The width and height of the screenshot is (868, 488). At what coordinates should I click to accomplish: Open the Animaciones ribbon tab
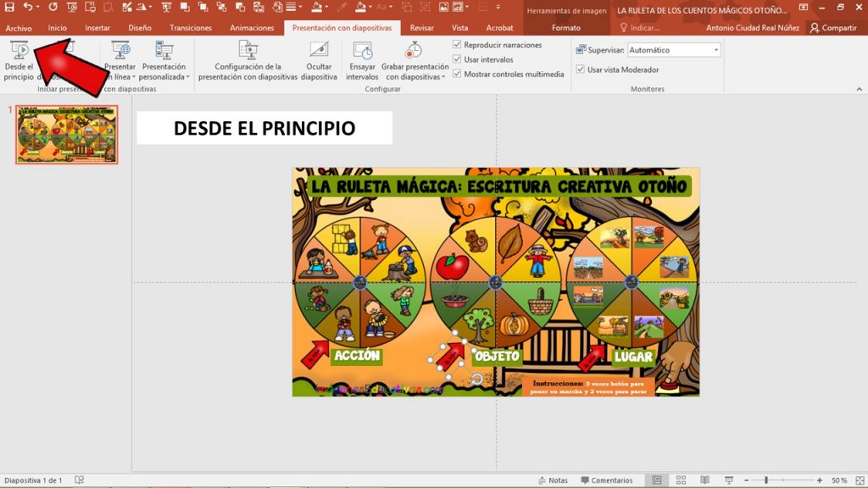tap(252, 28)
